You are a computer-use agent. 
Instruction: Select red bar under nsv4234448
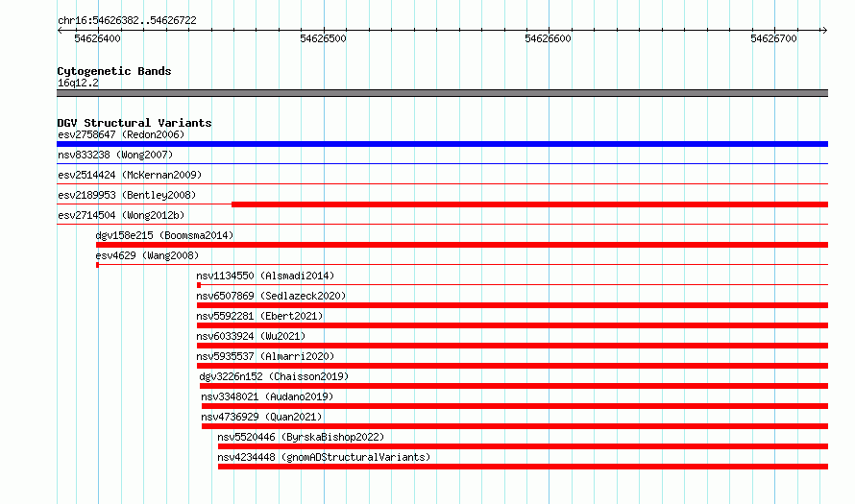[523, 467]
